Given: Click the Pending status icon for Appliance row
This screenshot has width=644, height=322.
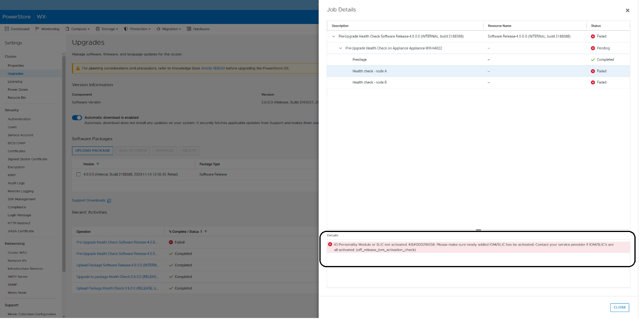Looking at the screenshot, I should tap(593, 48).
